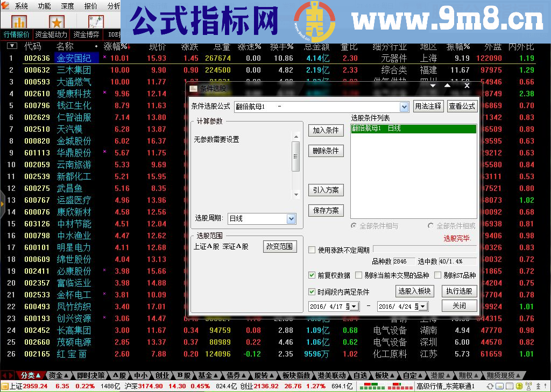Click the 加入条件 button

click(327, 130)
